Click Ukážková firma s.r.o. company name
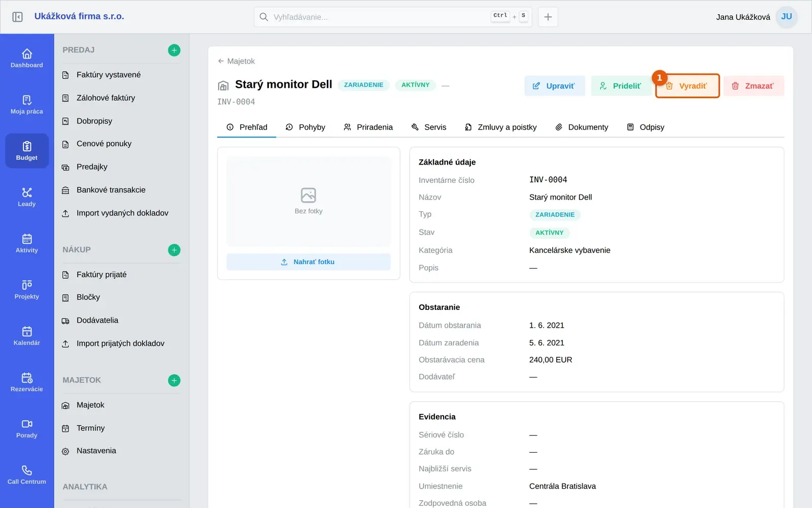The height and width of the screenshot is (508, 812). click(x=79, y=16)
